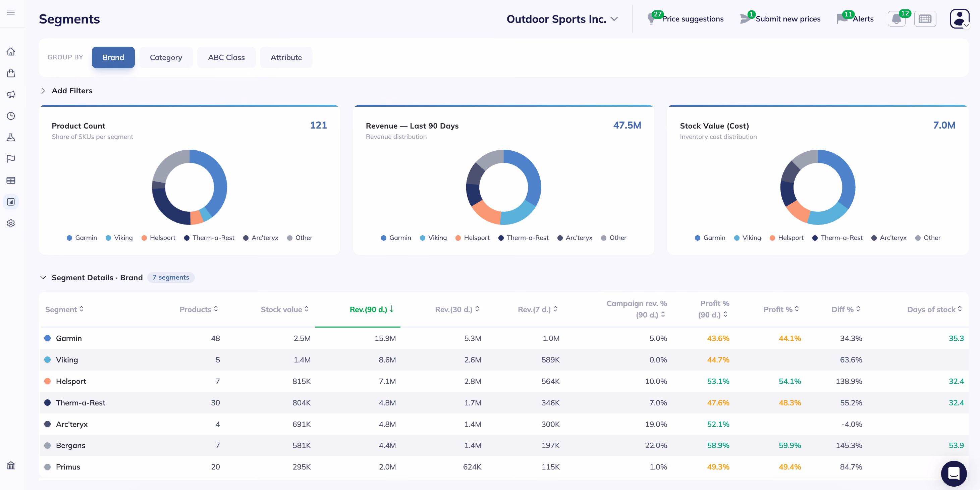The height and width of the screenshot is (490, 980).
Task: Open Alerts link
Action: [863, 19]
